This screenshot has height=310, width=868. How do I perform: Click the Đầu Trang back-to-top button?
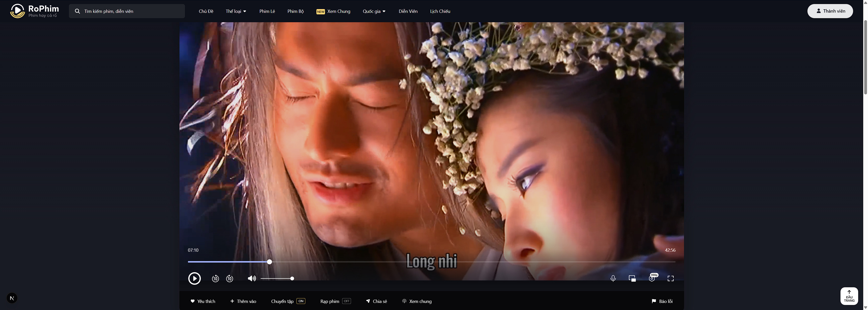pos(849,296)
